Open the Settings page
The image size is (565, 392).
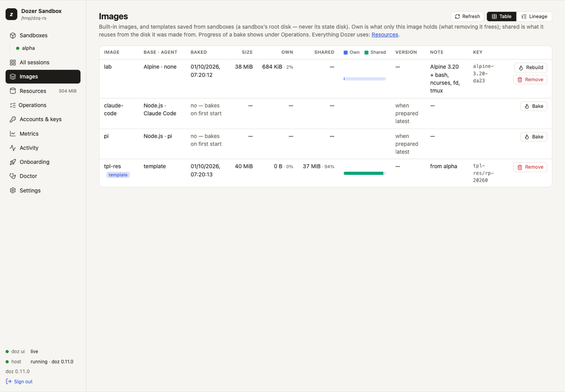coord(43,190)
